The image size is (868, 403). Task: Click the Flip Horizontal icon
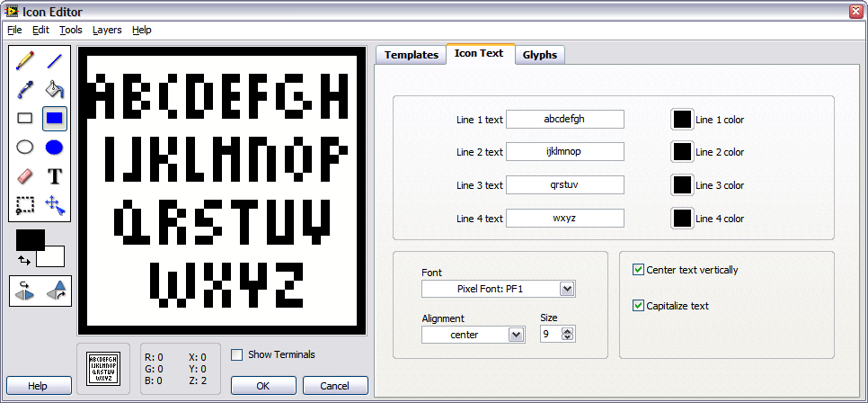point(25,291)
